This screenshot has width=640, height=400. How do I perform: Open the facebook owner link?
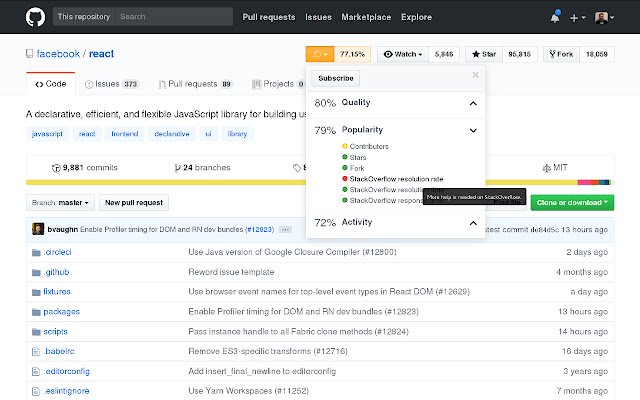58,54
